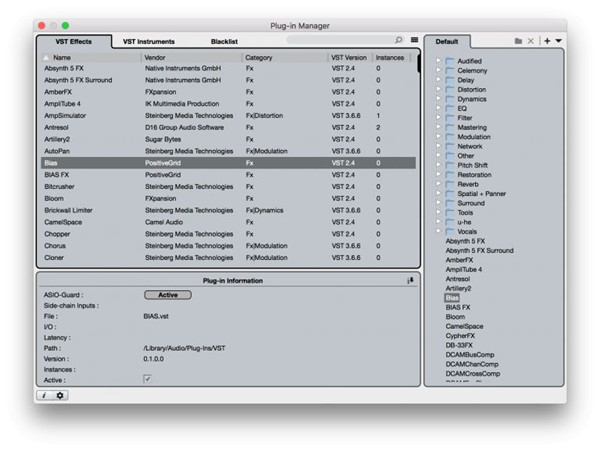
Task: Select the Default collection tab
Action: coord(447,41)
